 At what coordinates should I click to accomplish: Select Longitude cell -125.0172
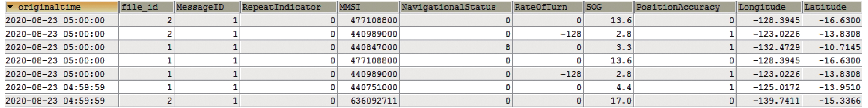[769, 87]
